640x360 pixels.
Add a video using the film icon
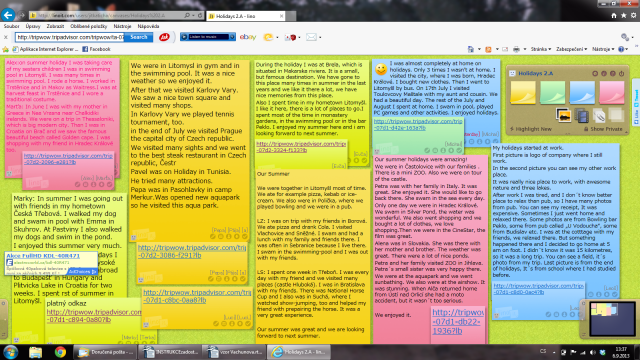point(581,116)
